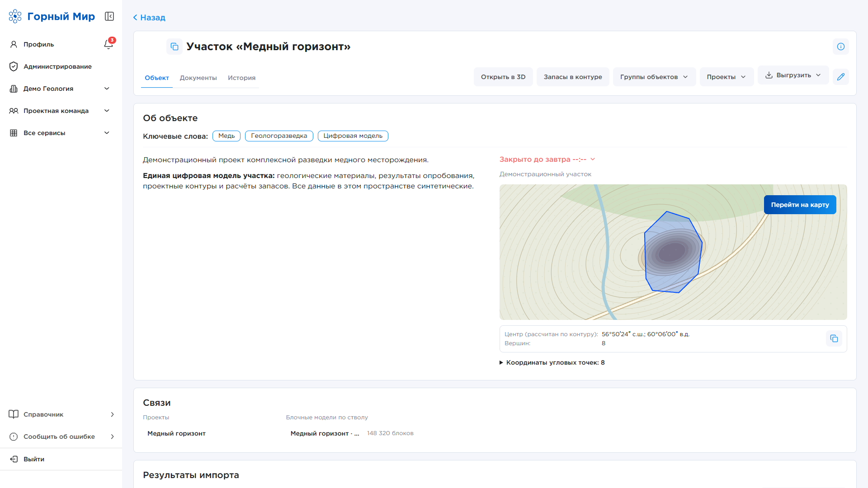Viewport: 868px width, 488px height.
Task: Expand Демо Геология menu chevron
Action: click(x=107, y=89)
